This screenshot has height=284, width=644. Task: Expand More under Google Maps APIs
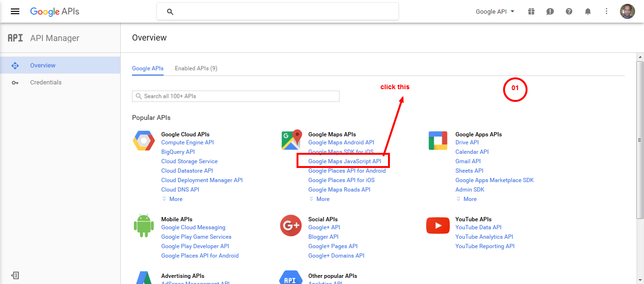point(319,199)
